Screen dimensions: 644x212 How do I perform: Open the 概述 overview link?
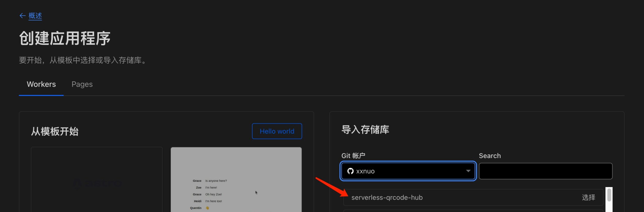tap(35, 16)
